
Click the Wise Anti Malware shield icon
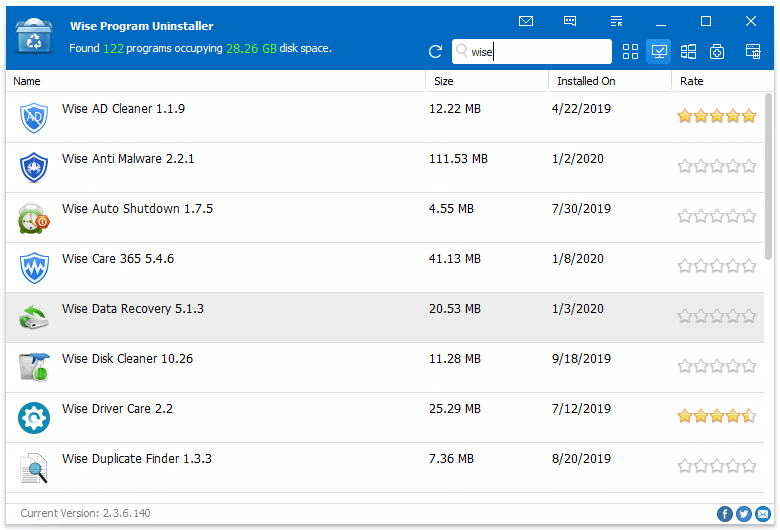[x=34, y=168]
